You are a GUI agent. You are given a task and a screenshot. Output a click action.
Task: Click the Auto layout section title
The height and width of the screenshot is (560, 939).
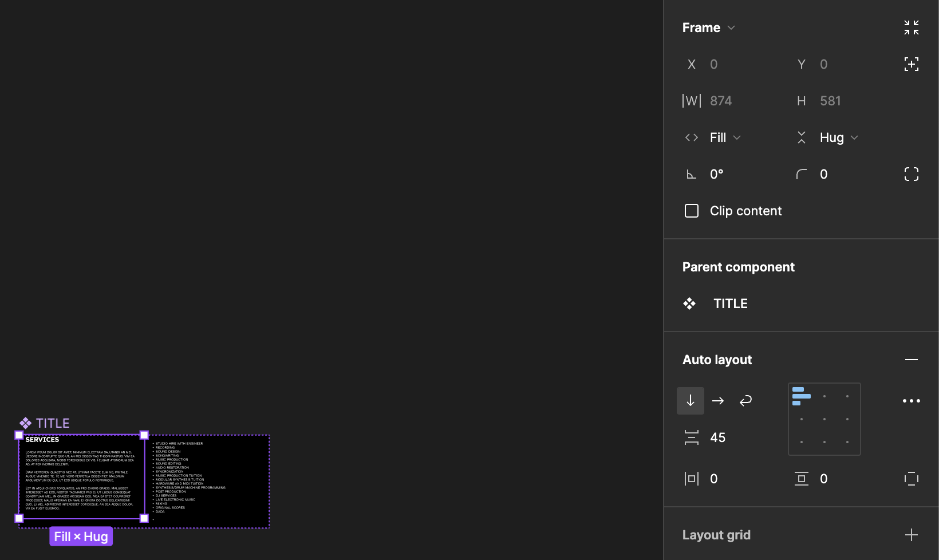[717, 360]
